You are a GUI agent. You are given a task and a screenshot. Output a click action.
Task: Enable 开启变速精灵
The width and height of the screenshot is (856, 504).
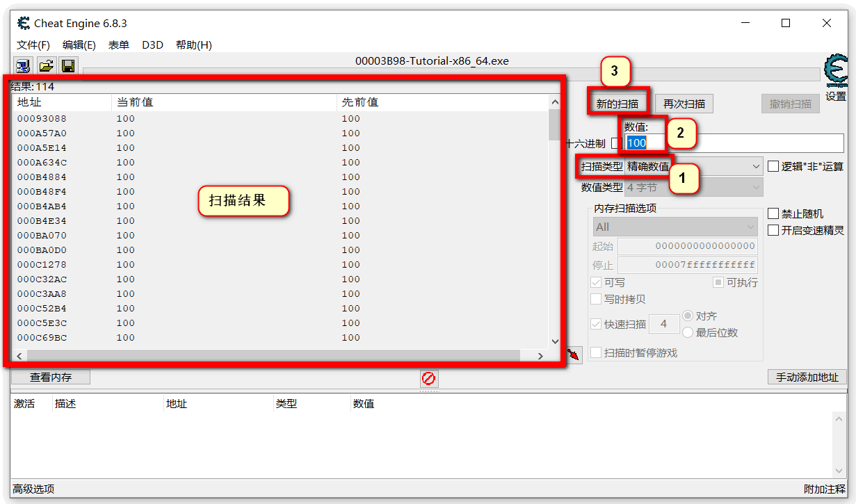772,229
